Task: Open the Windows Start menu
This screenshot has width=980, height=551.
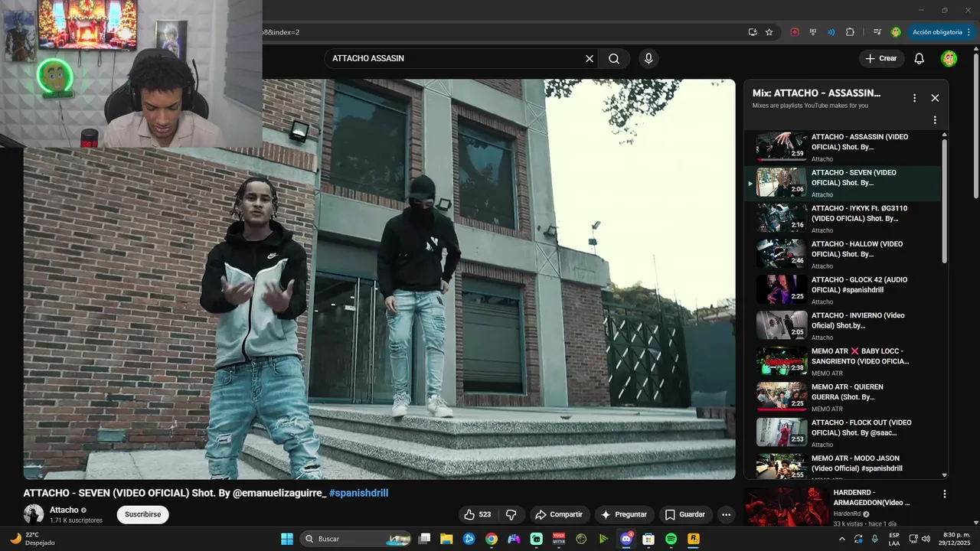Action: 287,539
